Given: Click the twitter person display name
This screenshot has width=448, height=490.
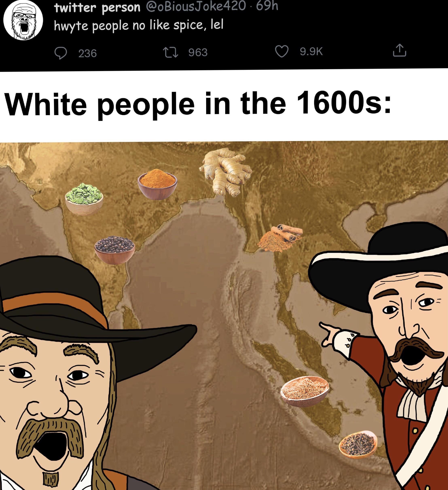Looking at the screenshot, I should [x=97, y=8].
